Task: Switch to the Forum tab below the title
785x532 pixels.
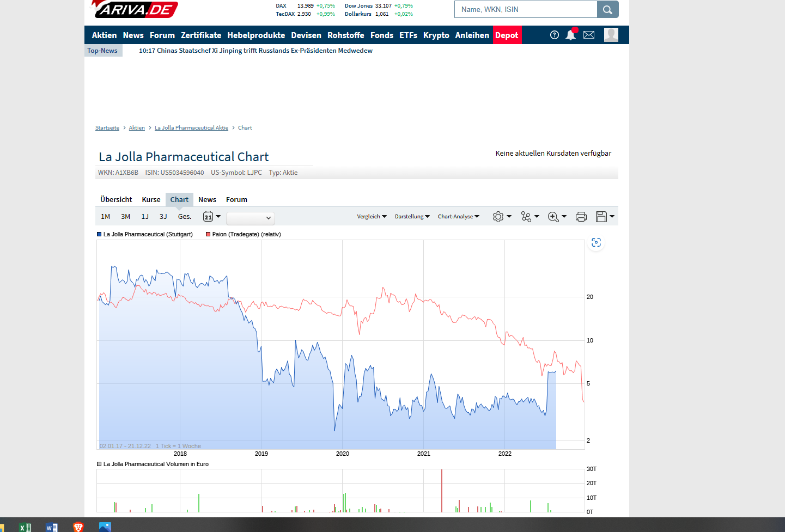Action: (x=236, y=200)
